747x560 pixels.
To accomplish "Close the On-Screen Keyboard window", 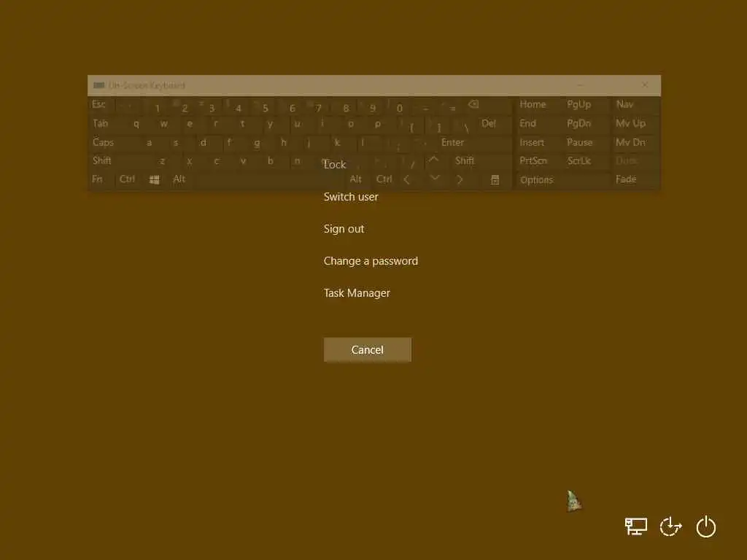I will point(645,85).
